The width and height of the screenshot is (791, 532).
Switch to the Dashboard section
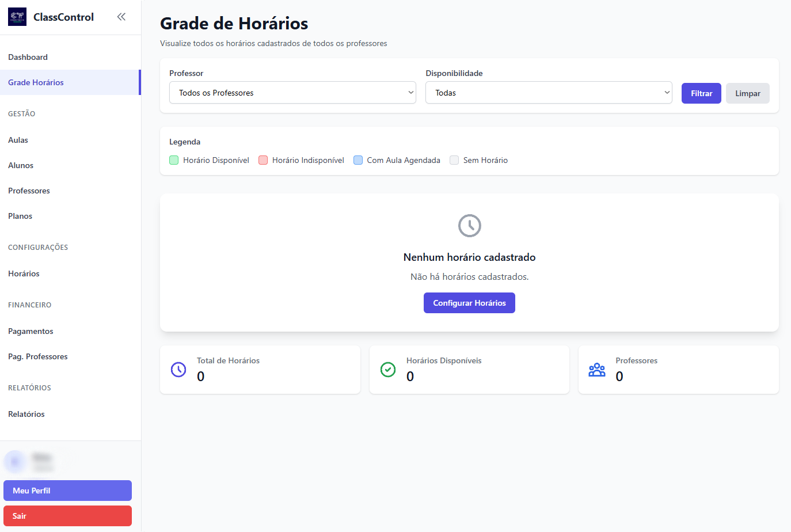tap(28, 57)
